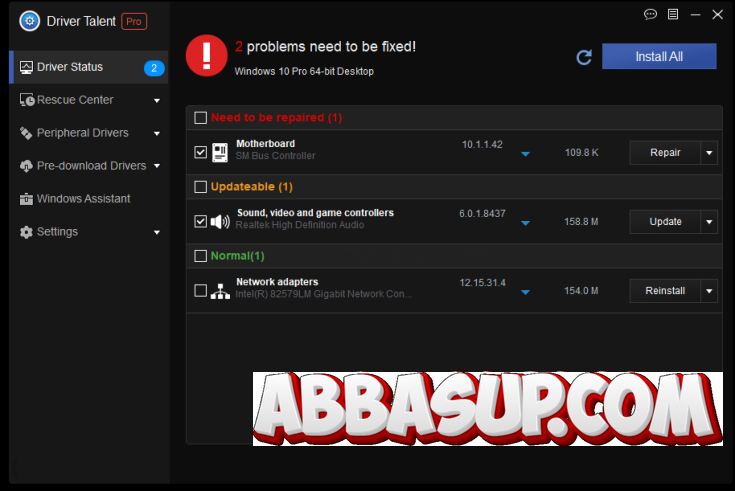Click the Sound, video and game controllers name

point(315,213)
